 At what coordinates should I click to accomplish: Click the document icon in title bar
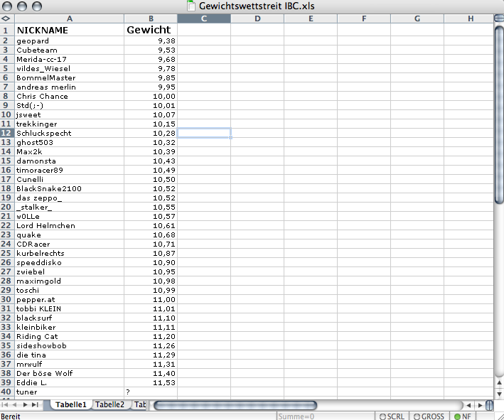tap(191, 6)
